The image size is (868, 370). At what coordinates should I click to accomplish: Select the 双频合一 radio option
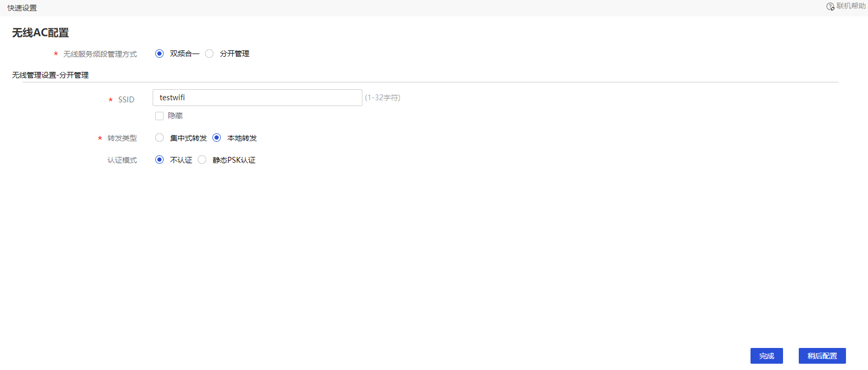click(x=159, y=54)
